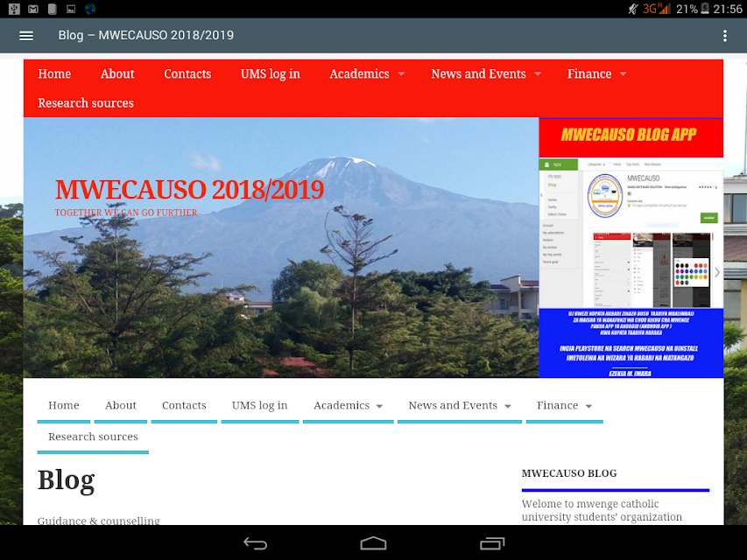The height and width of the screenshot is (560, 747).
Task: Select About tab in white menu
Action: click(121, 406)
